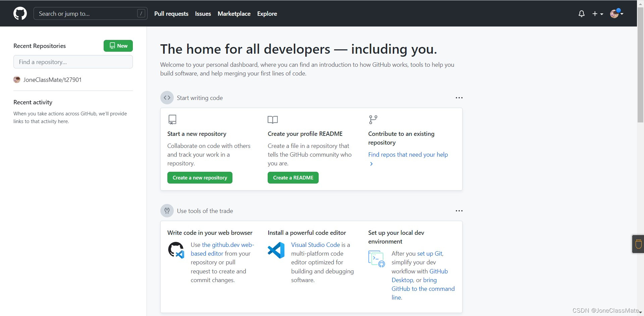Open Find repos that need your help link
This screenshot has height=316, width=644.
point(408,155)
